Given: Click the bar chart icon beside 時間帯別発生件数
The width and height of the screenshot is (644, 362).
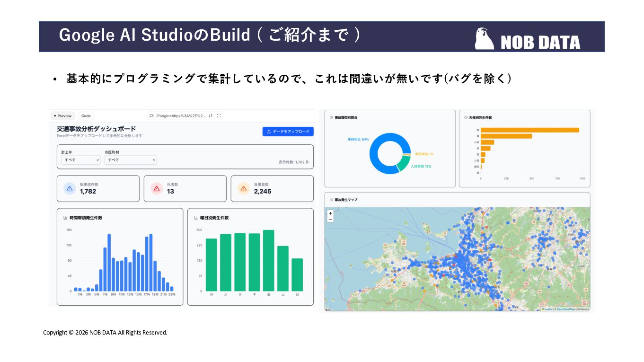Looking at the screenshot, I should tap(65, 218).
